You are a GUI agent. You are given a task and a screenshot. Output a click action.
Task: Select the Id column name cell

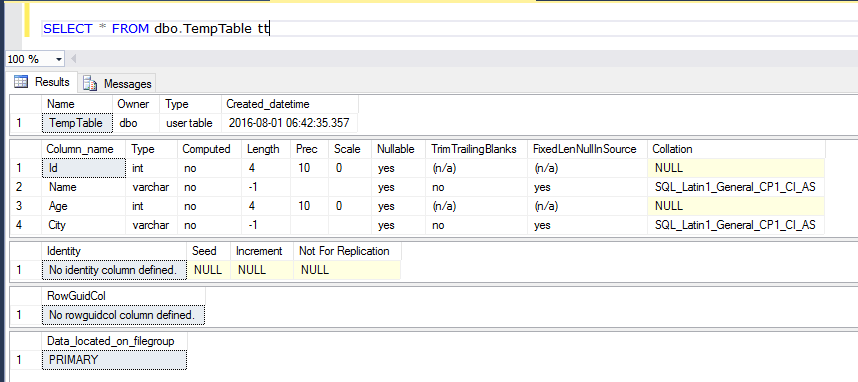[x=83, y=169]
